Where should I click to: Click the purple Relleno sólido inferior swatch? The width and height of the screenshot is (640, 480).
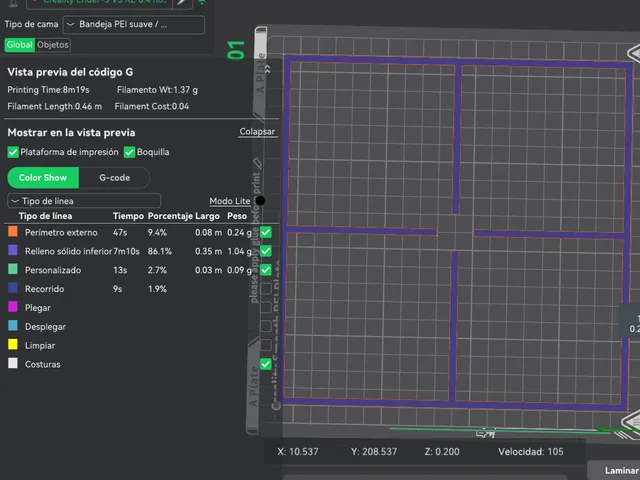[13, 250]
